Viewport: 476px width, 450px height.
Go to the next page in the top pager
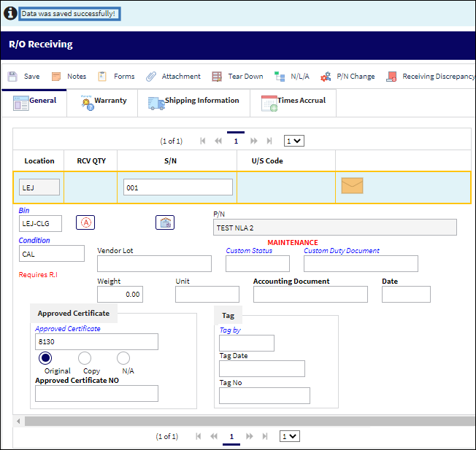254,141
